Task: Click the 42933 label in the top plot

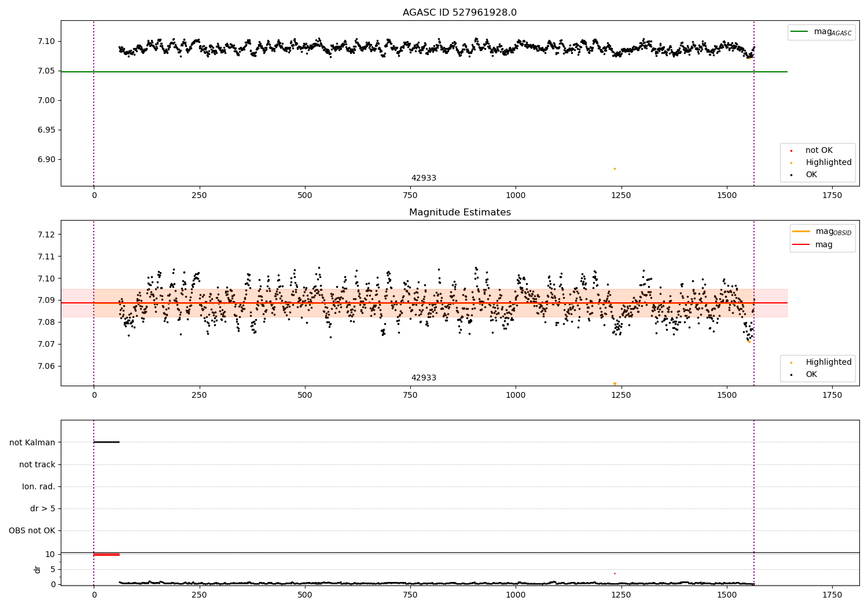Action: [x=424, y=178]
